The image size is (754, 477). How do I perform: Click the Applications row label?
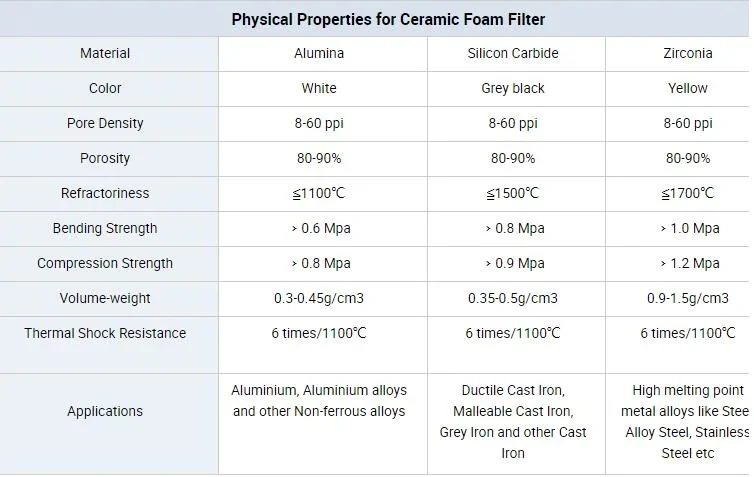pyautogui.click(x=105, y=411)
